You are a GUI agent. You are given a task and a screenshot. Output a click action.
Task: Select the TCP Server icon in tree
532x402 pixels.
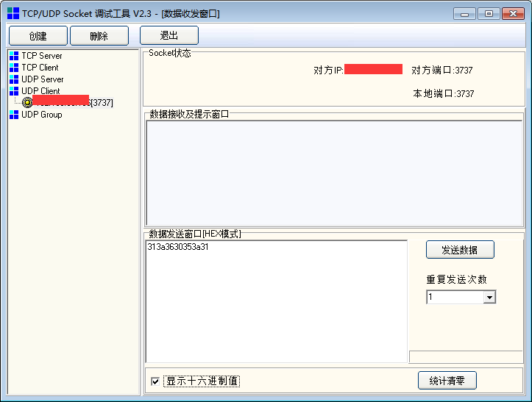tap(14, 56)
